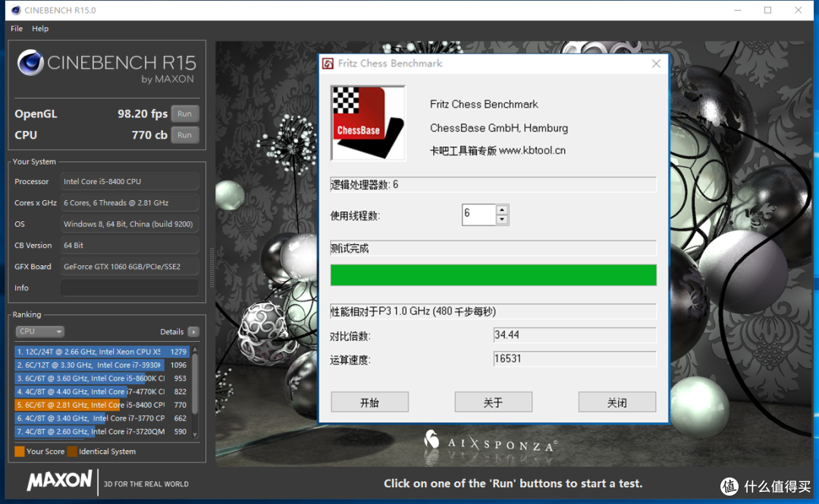Click ranking list scrollbar up arrow
Image resolution: width=819 pixels, height=504 pixels.
pyautogui.click(x=195, y=349)
